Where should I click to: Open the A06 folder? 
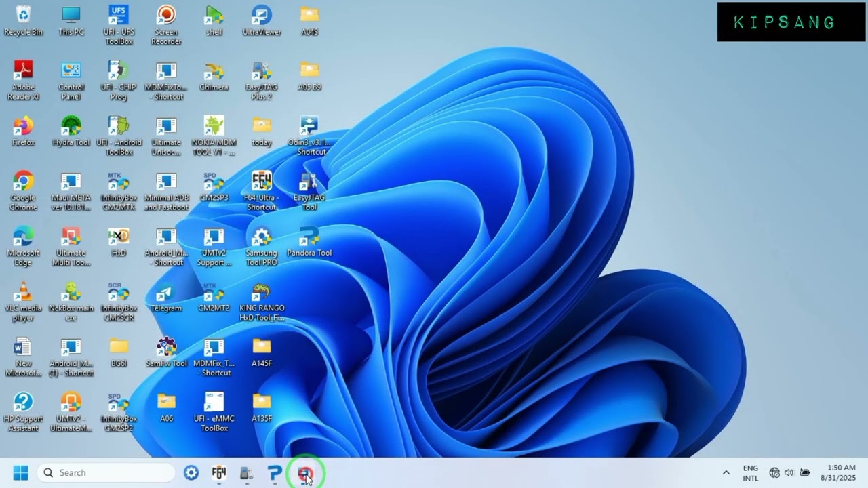point(166,408)
